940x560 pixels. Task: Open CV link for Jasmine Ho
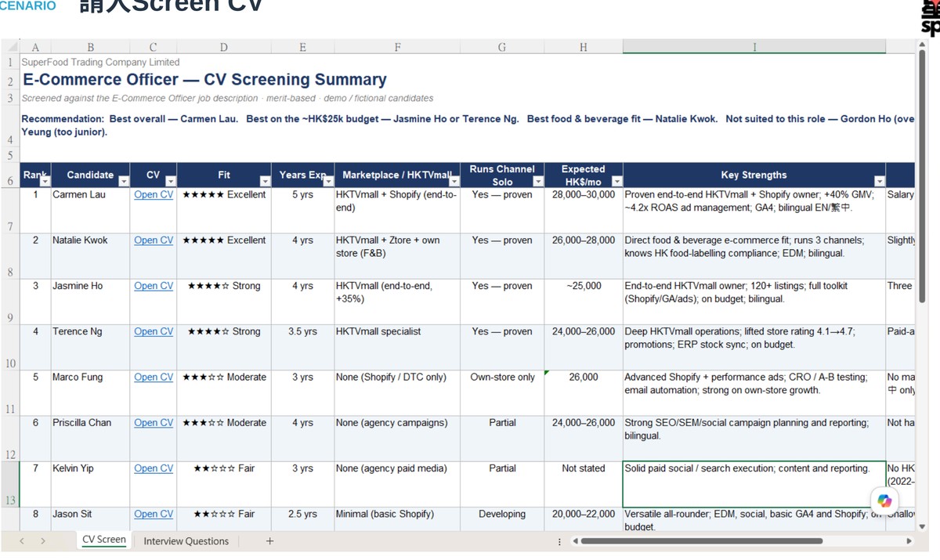154,286
